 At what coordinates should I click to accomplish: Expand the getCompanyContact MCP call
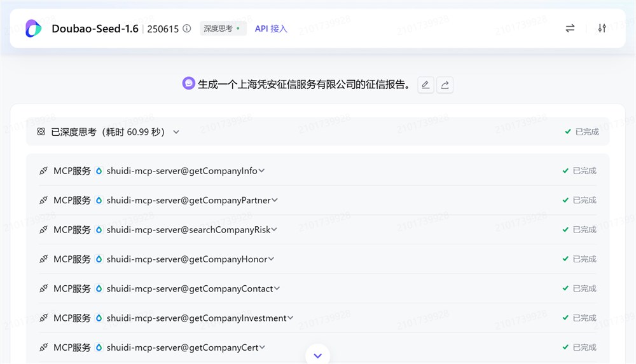tap(277, 288)
